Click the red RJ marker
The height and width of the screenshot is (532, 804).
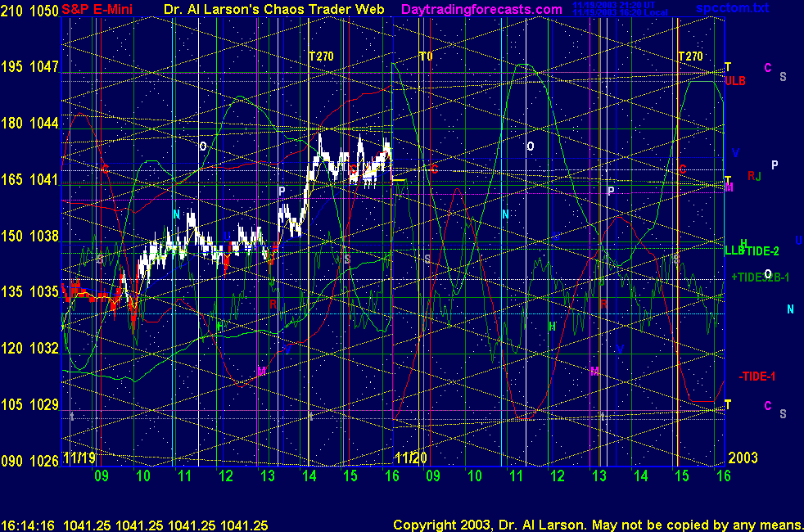[754, 176]
